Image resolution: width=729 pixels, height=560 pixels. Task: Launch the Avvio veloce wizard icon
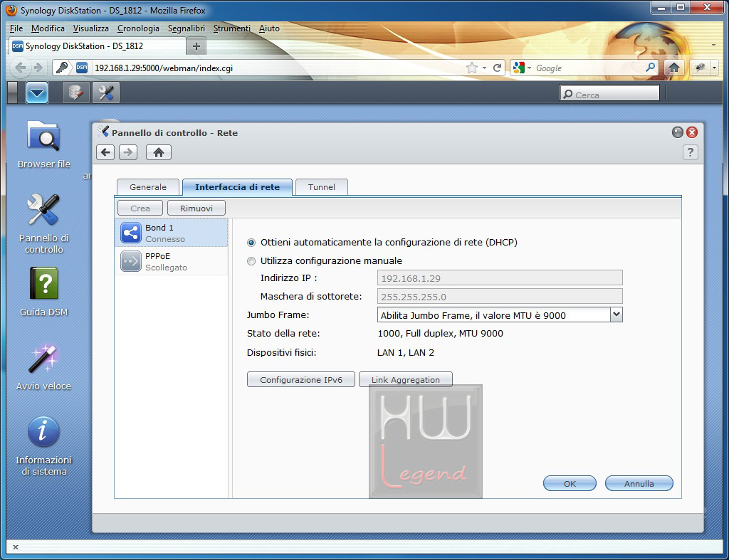pyautogui.click(x=43, y=366)
